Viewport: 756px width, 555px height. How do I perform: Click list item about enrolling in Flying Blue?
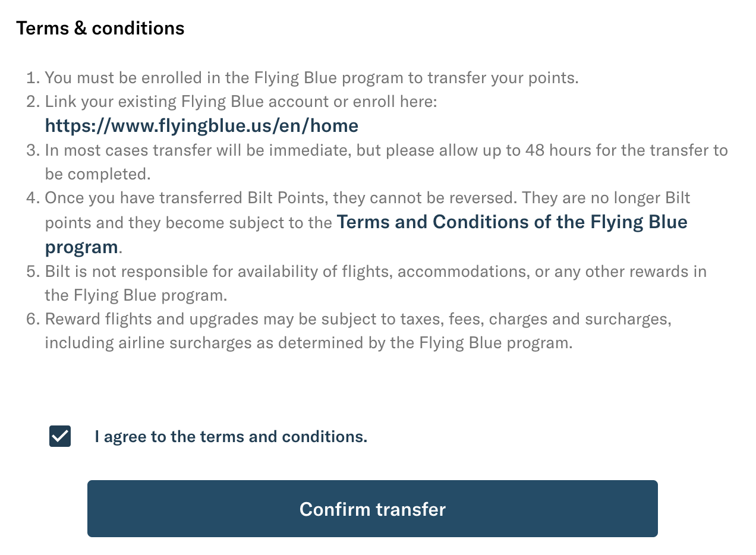coord(311,77)
